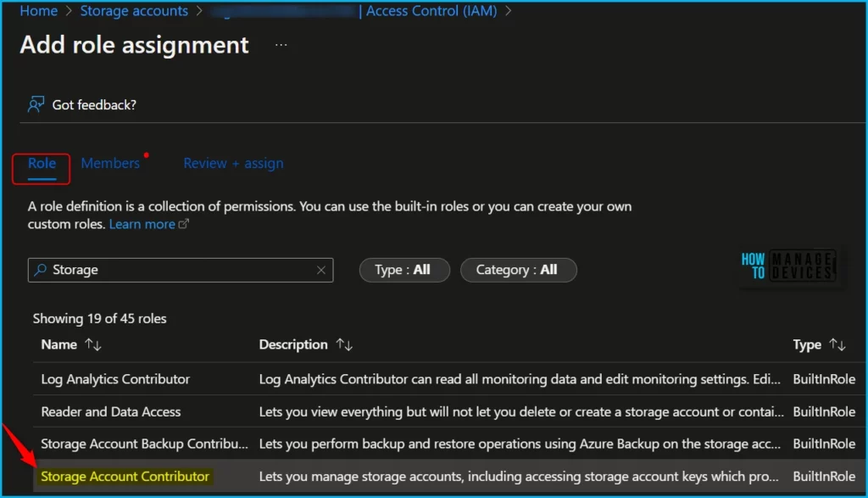Click BuiltInRole in the Storage Account Backup Contributor row
This screenshot has width=868, height=498.
[824, 444]
